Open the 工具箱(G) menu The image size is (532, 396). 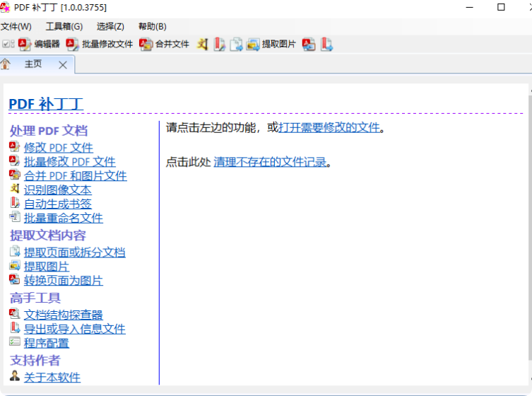click(x=64, y=26)
